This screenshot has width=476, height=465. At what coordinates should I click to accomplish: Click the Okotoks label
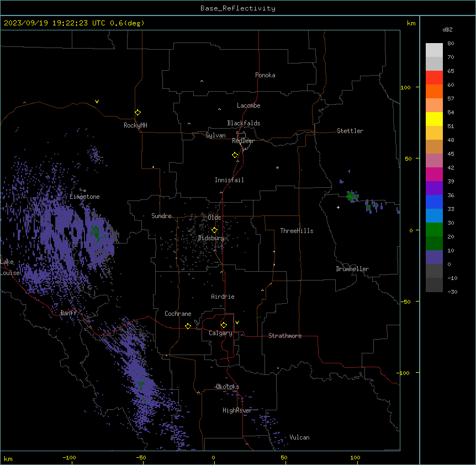pos(228,387)
